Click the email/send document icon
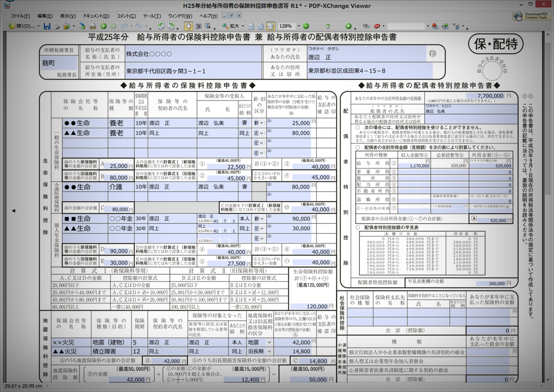This screenshot has width=554, height=392. point(67,26)
